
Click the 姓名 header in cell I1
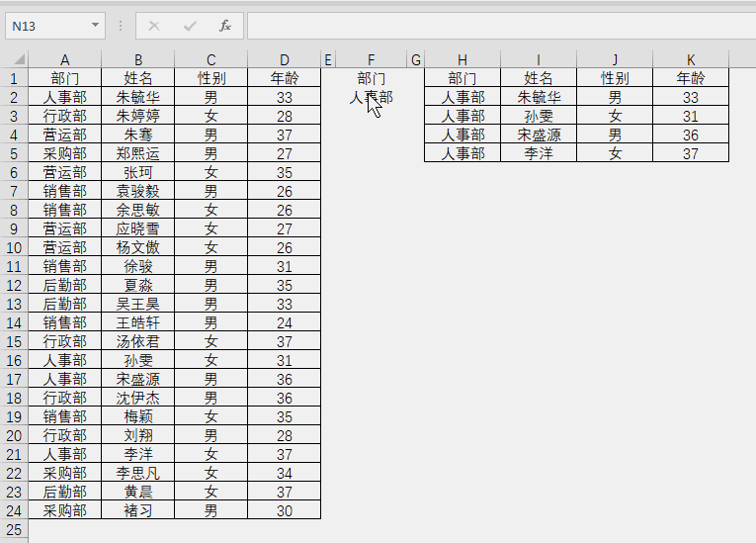click(x=539, y=78)
